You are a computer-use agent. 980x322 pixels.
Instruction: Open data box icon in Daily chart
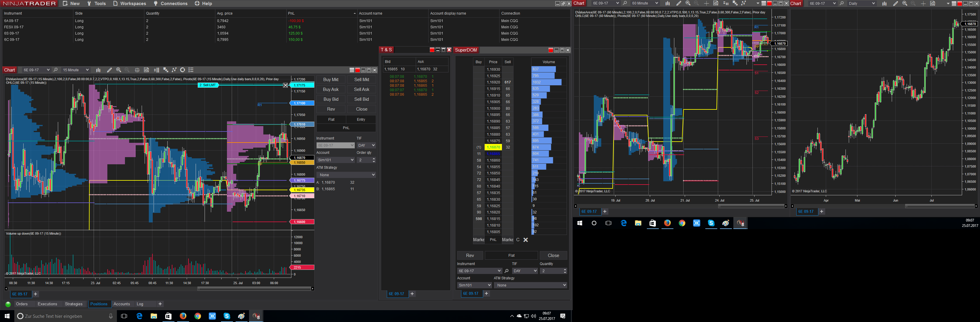(933, 3)
